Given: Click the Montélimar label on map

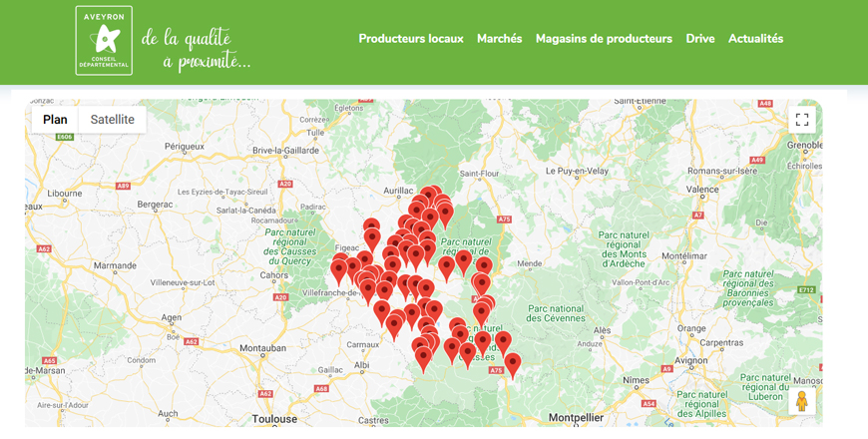Looking at the screenshot, I should (x=684, y=256).
